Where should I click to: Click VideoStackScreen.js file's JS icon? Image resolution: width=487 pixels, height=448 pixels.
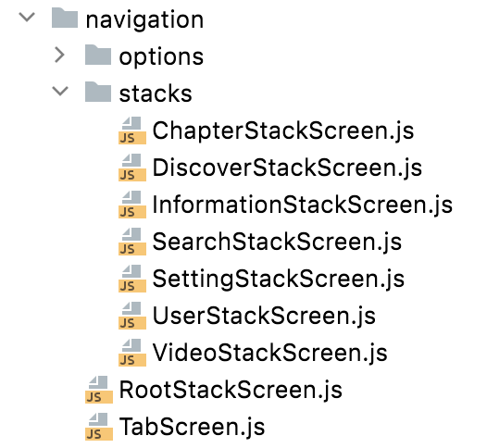tap(132, 352)
